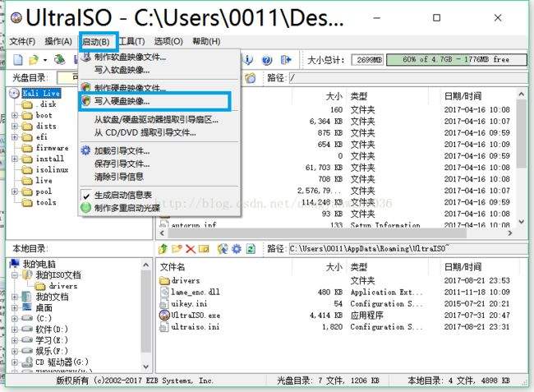The image size is (534, 392).
Task: Open the 操作(A) menu
Action: pos(58,42)
